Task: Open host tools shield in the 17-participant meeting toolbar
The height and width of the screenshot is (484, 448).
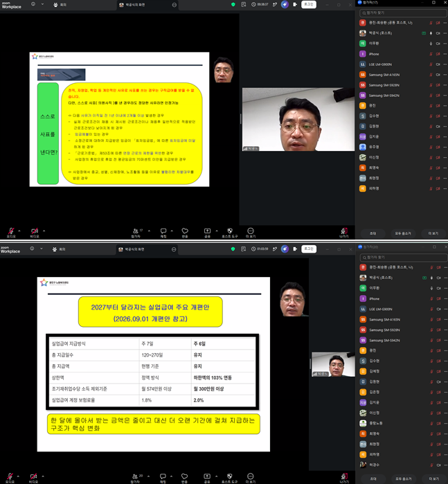Action: coord(230,231)
